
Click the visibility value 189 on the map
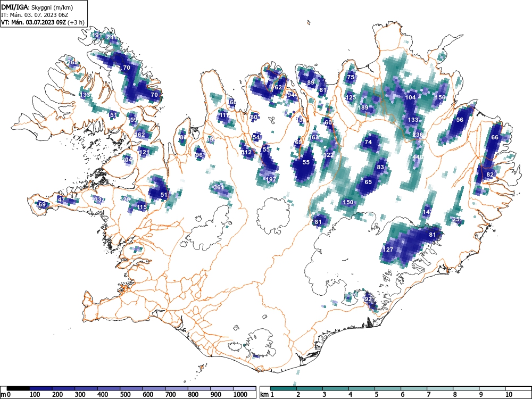click(363, 107)
